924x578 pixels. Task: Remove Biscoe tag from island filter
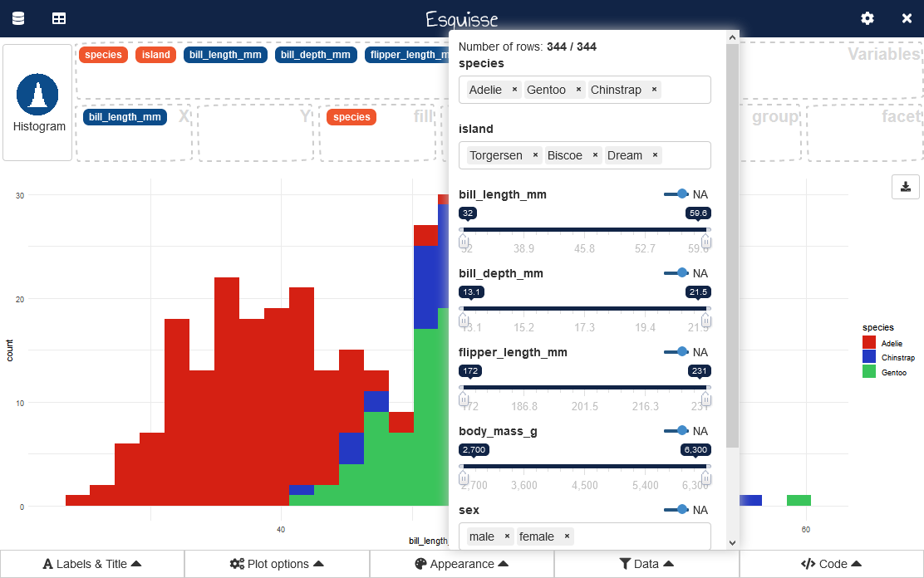[x=595, y=155]
